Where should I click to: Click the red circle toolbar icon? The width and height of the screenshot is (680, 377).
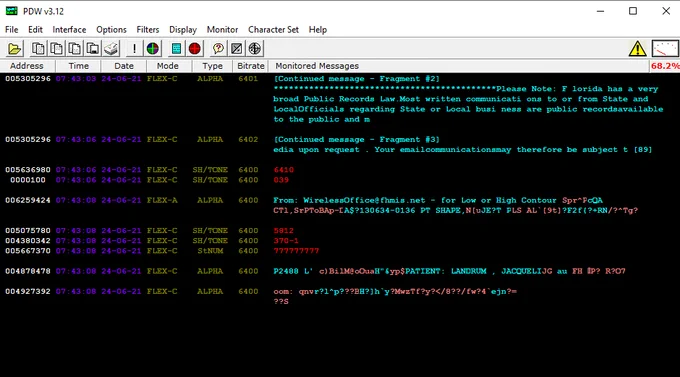tap(195, 49)
